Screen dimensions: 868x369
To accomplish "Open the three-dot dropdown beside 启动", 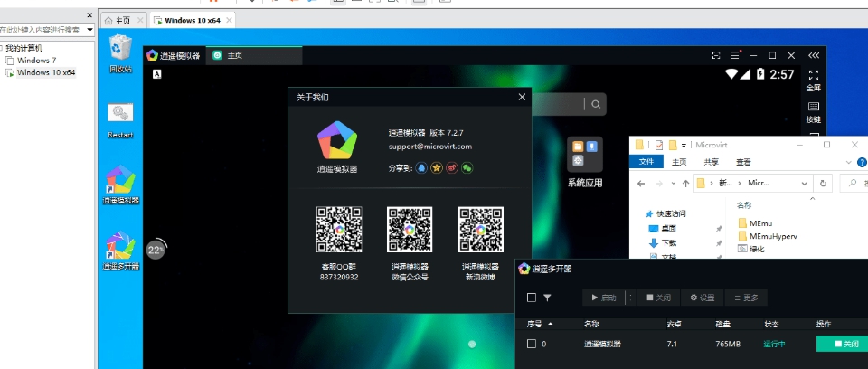I will (x=630, y=298).
